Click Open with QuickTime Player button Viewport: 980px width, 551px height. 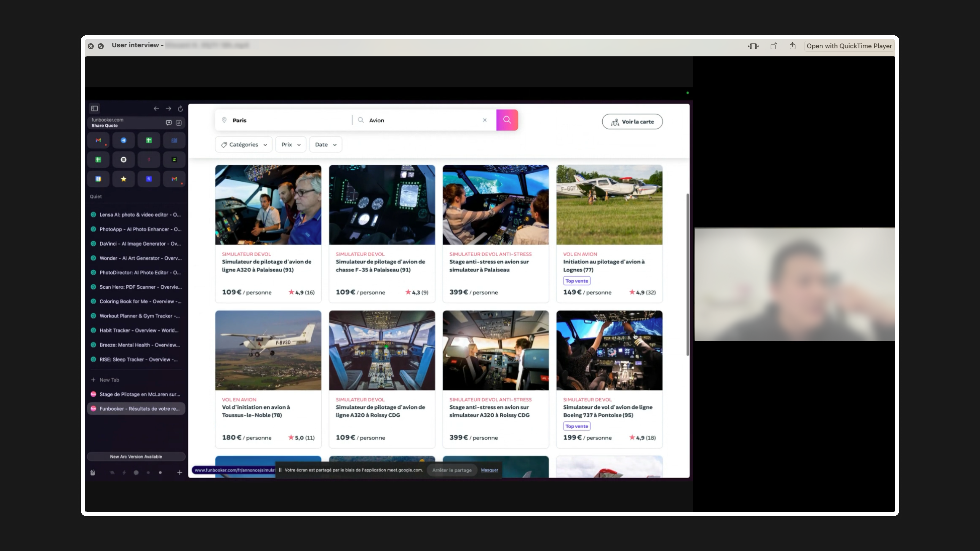tap(849, 46)
